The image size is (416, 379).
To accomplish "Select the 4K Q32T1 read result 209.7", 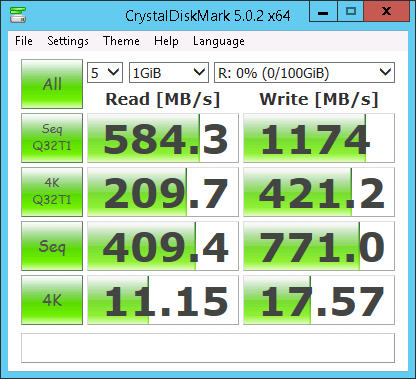I will click(163, 192).
